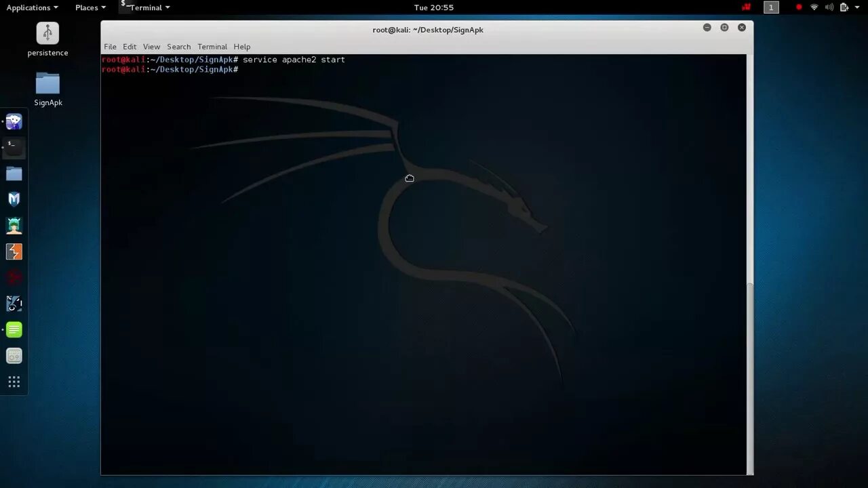
Task: Launch Metasploit from the dock
Action: click(14, 199)
